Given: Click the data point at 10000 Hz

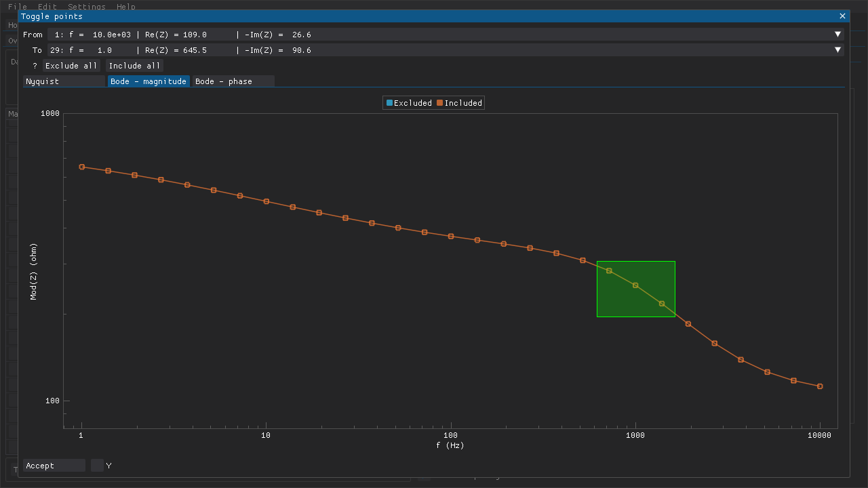Looking at the screenshot, I should pos(820,386).
